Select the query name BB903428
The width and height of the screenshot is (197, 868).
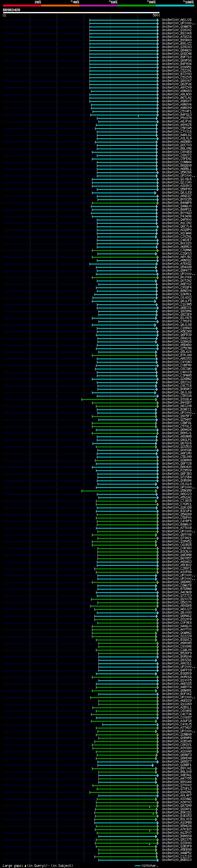11,10
